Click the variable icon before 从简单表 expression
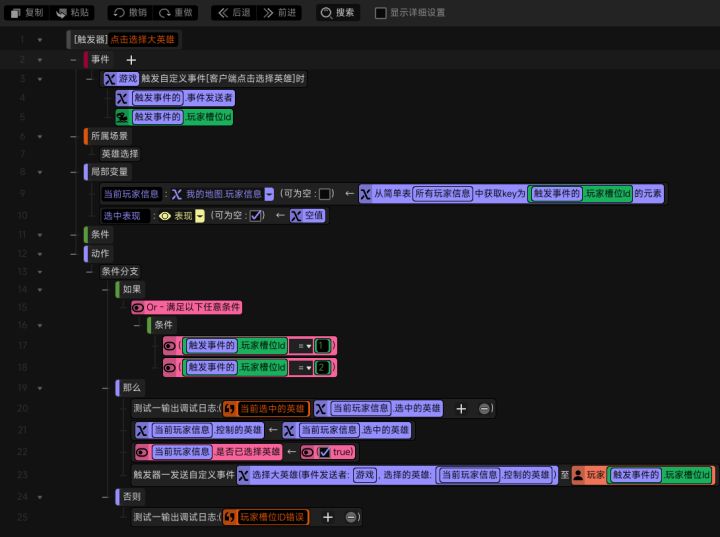Image resolution: width=720 pixels, height=537 pixels. tap(366, 194)
